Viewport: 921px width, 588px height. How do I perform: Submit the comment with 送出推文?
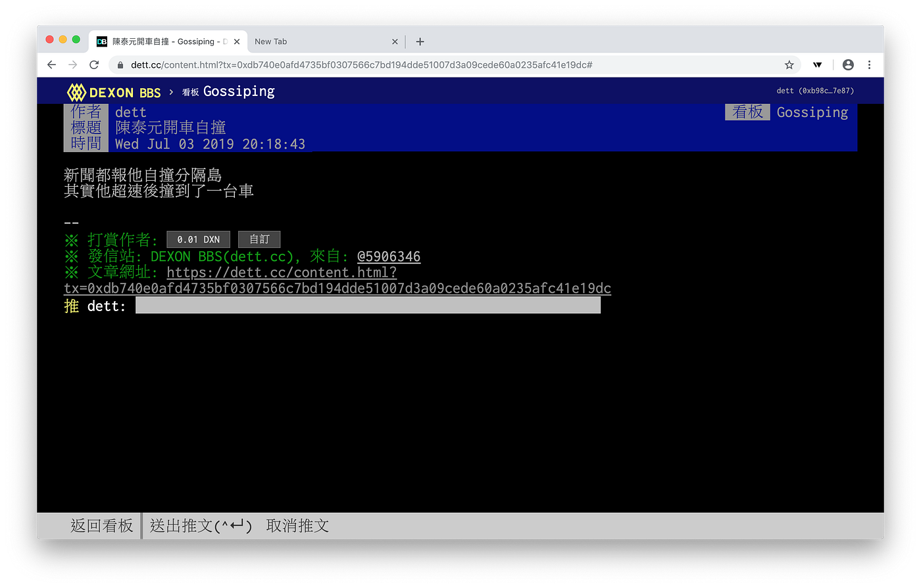coord(200,526)
